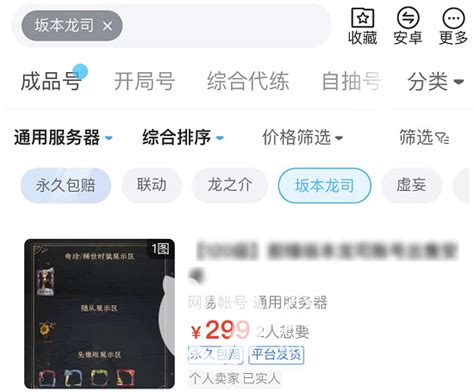Tap the 收藏 star folder icon
The width and height of the screenshot is (474, 392).
[x=363, y=18]
